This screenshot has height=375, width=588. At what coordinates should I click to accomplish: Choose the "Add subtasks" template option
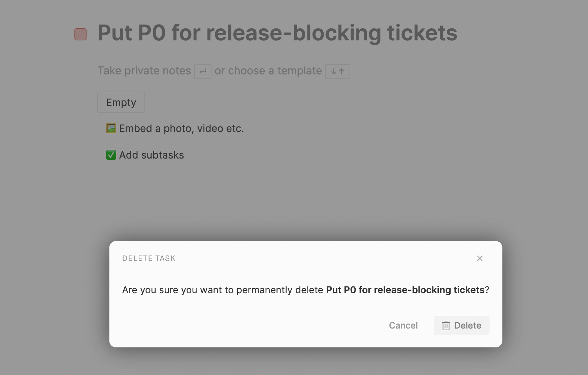tap(152, 155)
